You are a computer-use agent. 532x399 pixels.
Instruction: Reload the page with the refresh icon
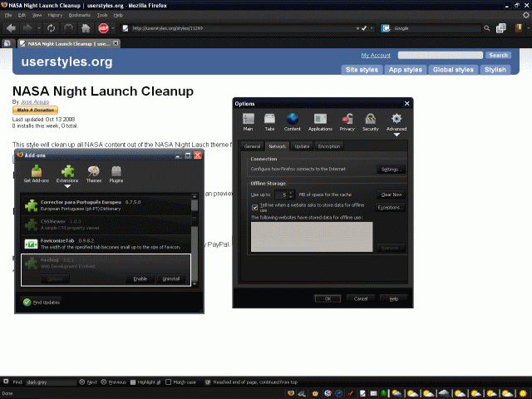pos(52,28)
